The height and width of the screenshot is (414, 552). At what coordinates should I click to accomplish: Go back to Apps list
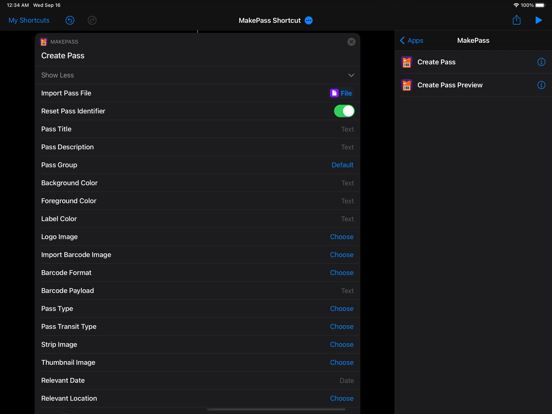pos(412,40)
